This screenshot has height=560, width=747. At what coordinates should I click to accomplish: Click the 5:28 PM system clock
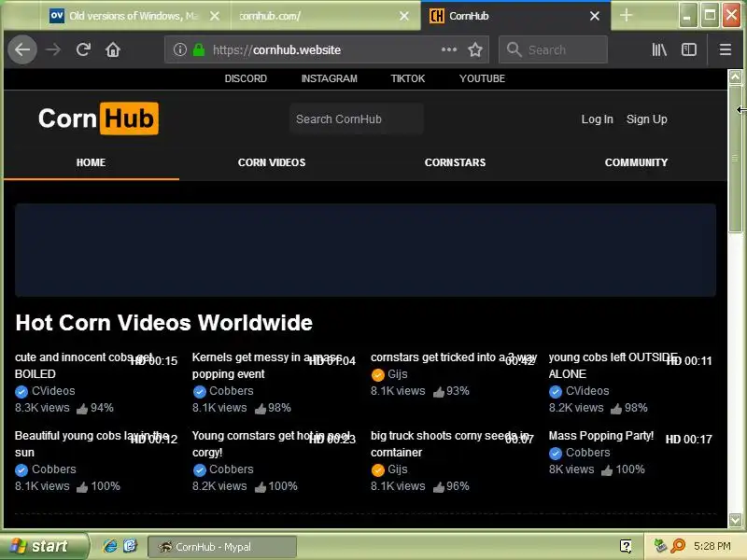(x=712, y=546)
